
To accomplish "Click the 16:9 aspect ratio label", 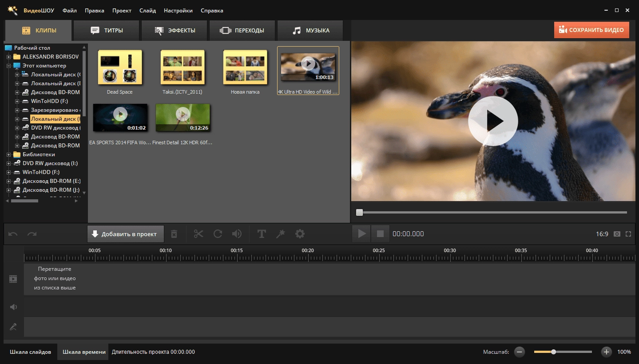I will pos(602,234).
